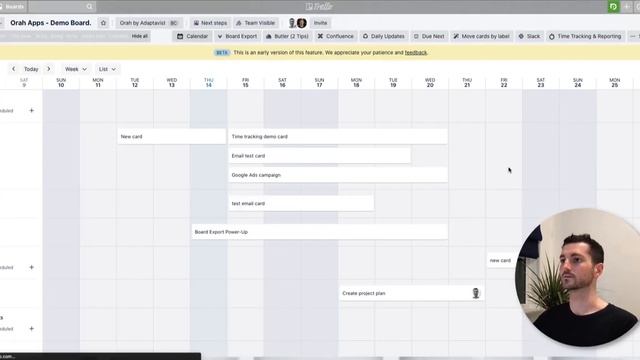Go to next week with right chevron
Viewport: 640px width, 360px height.
click(49, 69)
